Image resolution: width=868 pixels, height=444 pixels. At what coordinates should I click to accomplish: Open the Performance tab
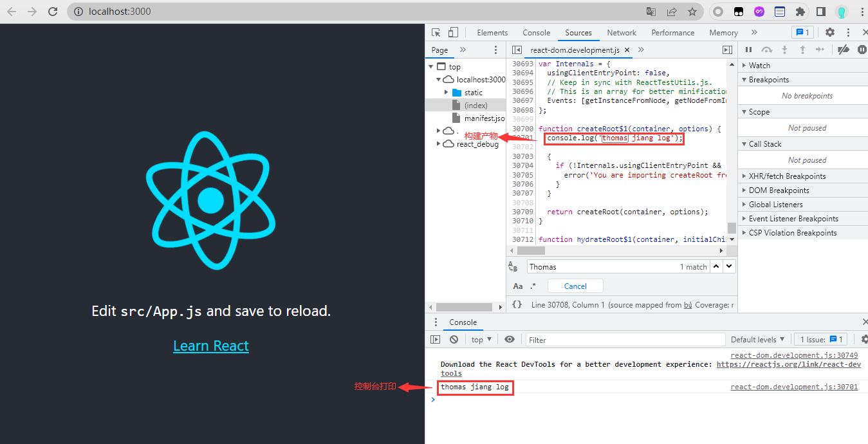tap(672, 32)
